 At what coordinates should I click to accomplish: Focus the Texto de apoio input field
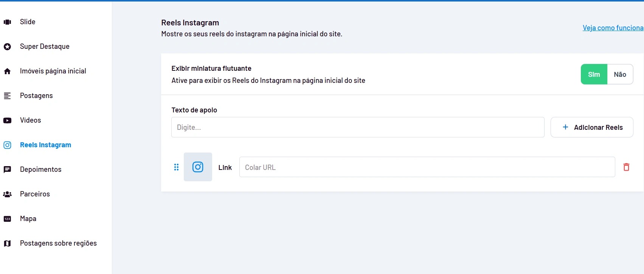coord(358,127)
